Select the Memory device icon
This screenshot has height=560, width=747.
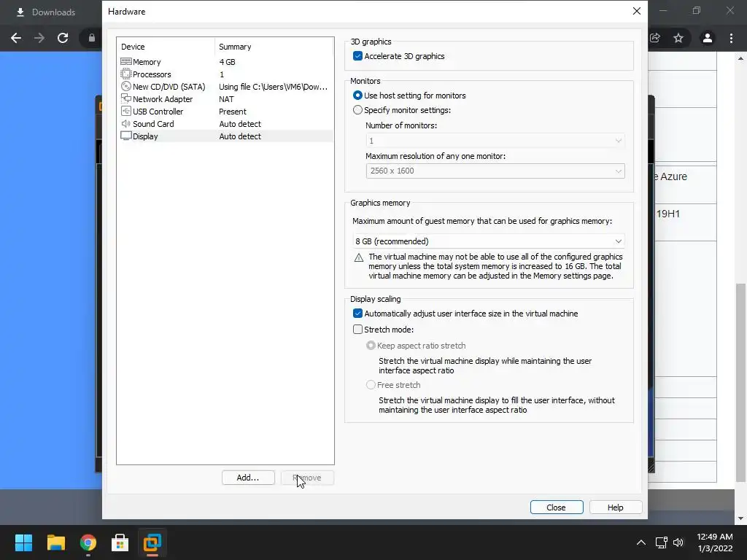pos(125,61)
